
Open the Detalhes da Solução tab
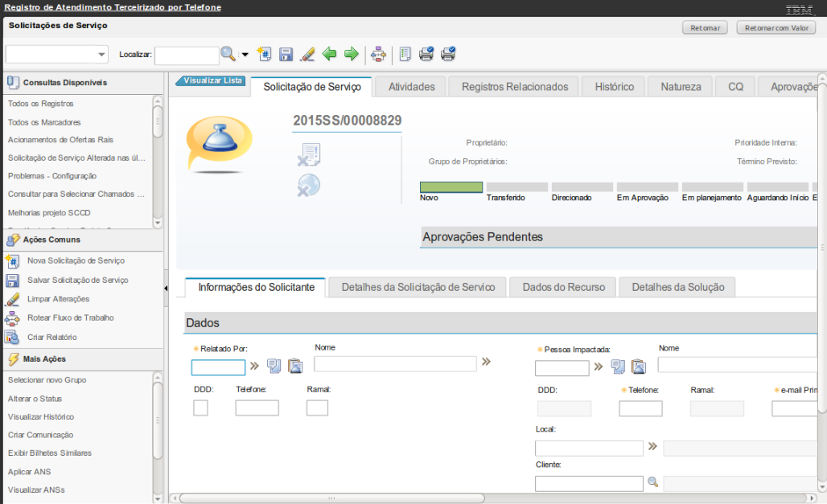677,287
